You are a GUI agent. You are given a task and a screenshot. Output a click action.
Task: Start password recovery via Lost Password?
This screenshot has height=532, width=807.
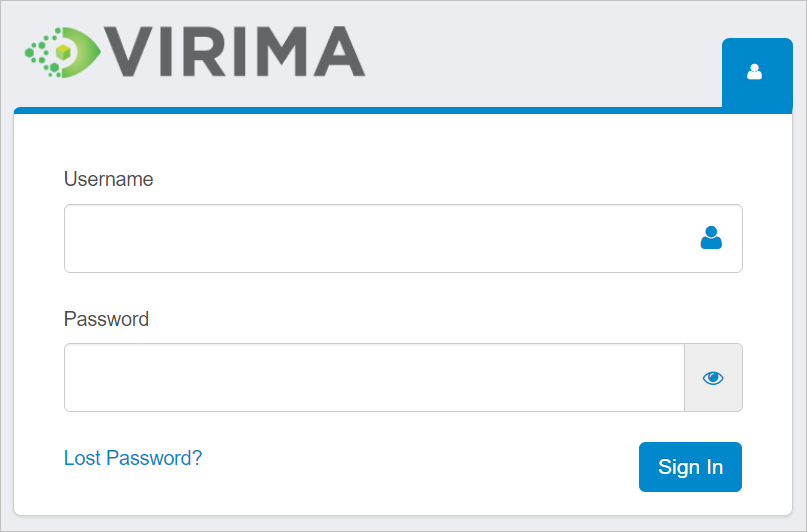tap(133, 458)
